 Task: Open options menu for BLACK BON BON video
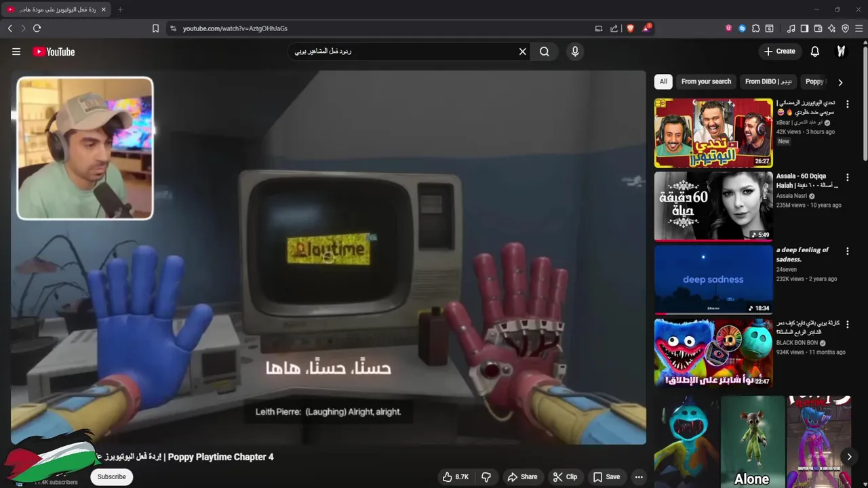coord(847,324)
